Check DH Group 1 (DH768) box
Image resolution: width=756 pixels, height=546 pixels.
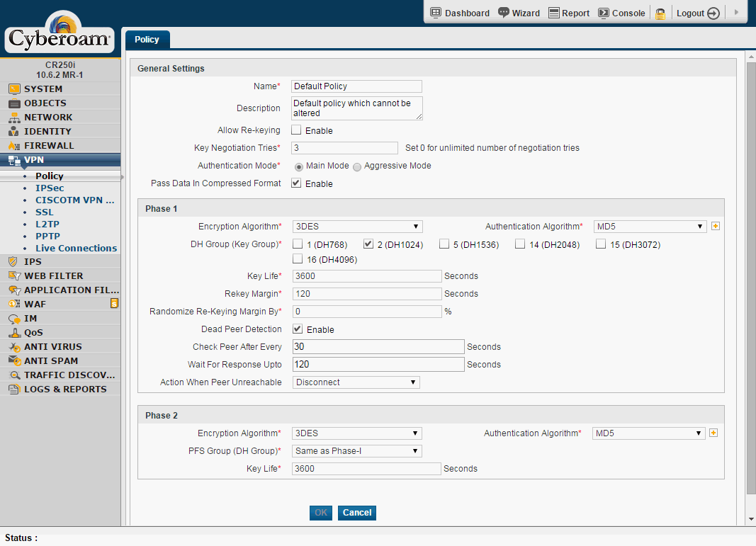[298, 244]
